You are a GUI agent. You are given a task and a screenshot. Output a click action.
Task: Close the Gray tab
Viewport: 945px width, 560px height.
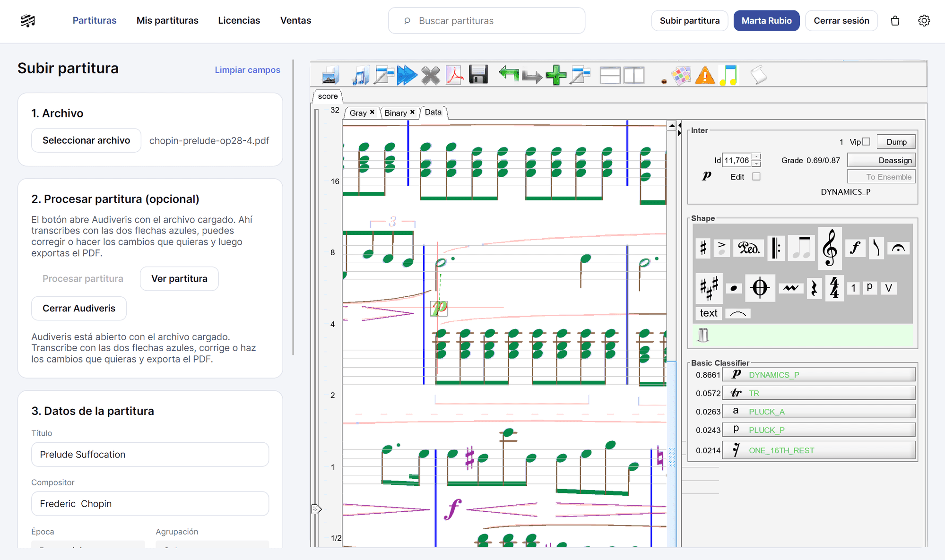click(372, 112)
